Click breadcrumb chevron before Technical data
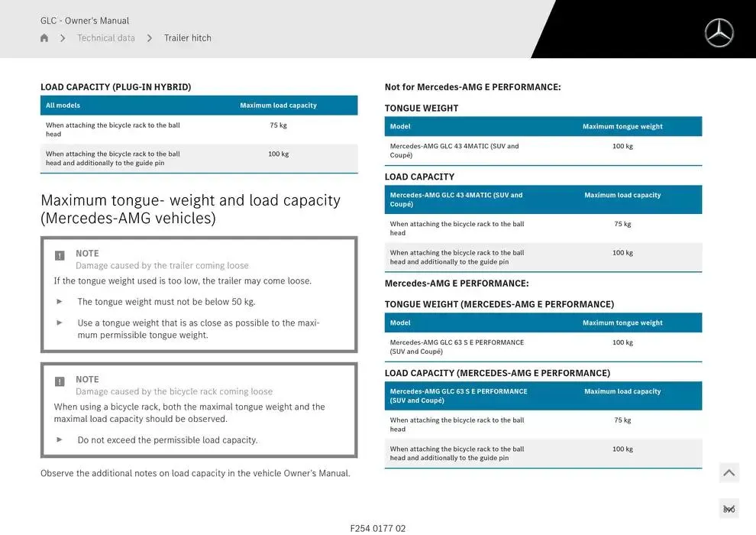The height and width of the screenshot is (535, 756). [63, 38]
